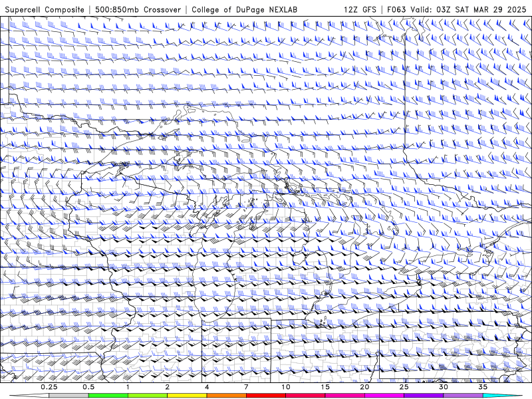Click the lime 1–2 color bar segment
Image resolution: width=532 pixels, height=399 pixels.
tap(148, 396)
